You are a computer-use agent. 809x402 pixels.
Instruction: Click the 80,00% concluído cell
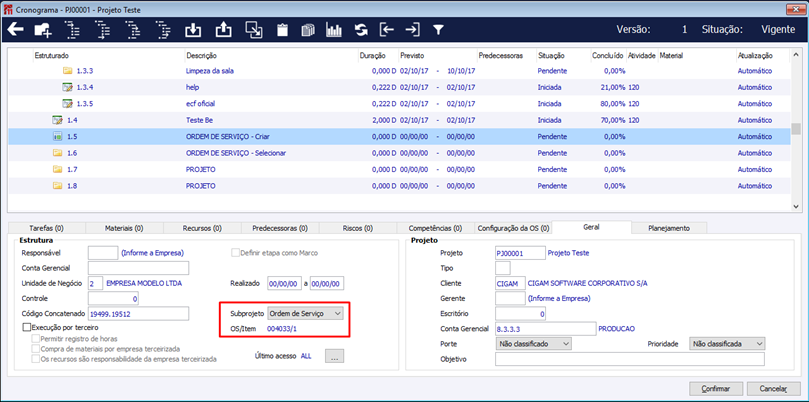click(x=613, y=104)
